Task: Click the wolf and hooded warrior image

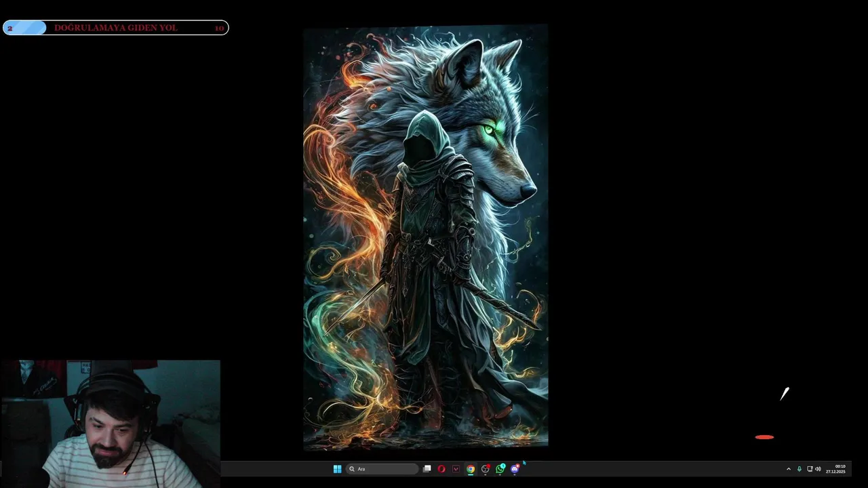Action: click(425, 237)
